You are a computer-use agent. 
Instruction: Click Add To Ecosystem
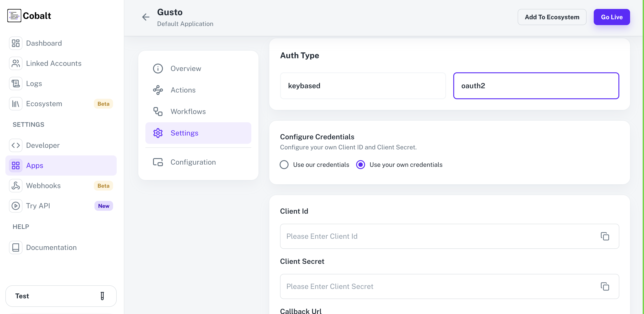click(552, 17)
